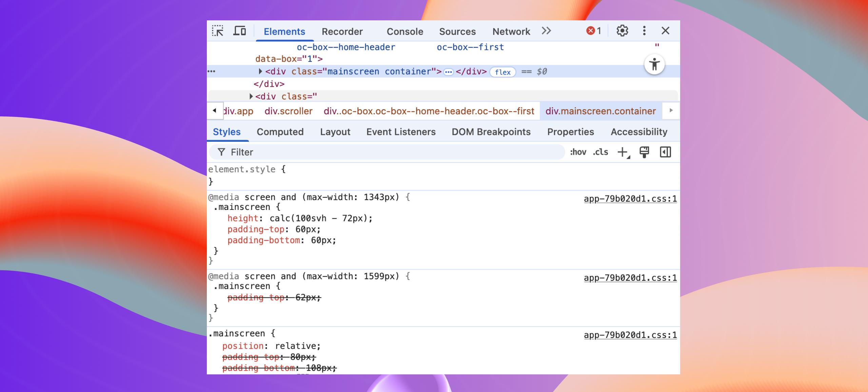
Task: Show more DevTools tabs with chevron
Action: [546, 31]
